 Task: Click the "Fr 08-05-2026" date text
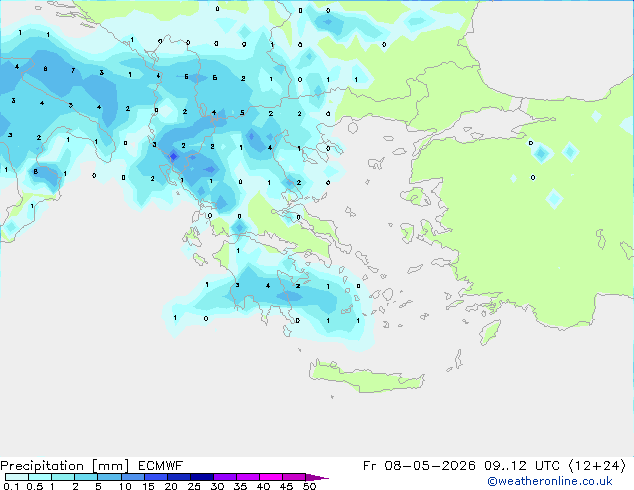tap(419, 466)
